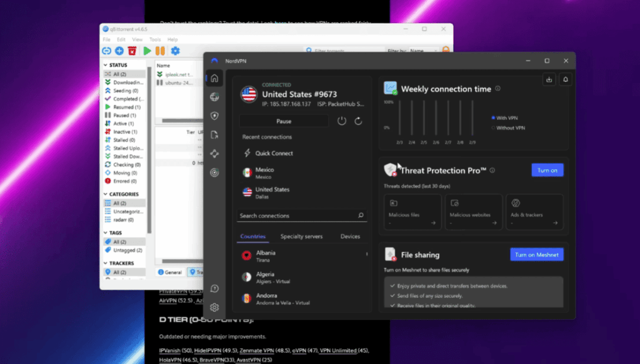Viewport: 640px width, 364px height.
Task: Select the Threat Protection shield icon in sidebar
Action: (214, 116)
